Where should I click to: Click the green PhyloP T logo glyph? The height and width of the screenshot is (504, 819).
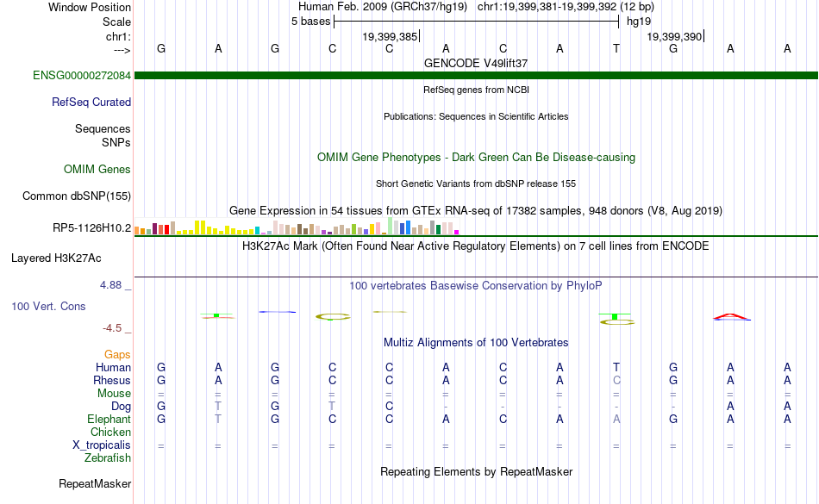tap(615, 316)
